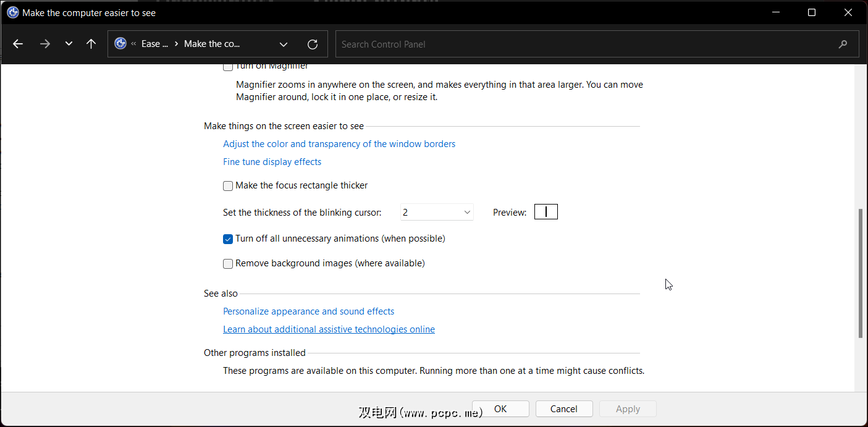Open recent locations chevron
Screen dimensions: 868x427
pyautogui.click(x=69, y=44)
